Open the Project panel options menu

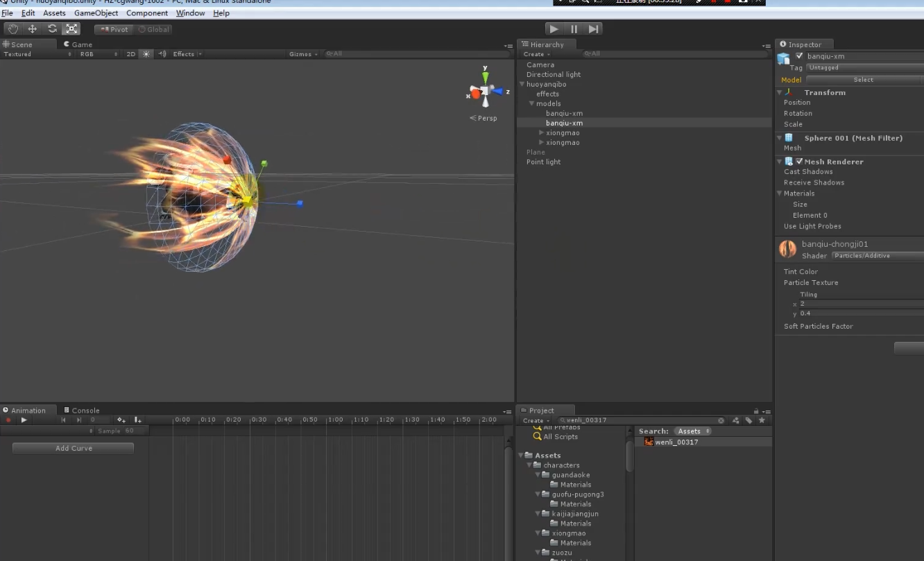coord(766,411)
